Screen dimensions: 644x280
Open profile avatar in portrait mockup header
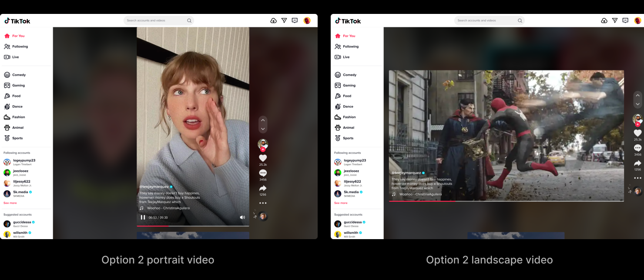coord(307,20)
